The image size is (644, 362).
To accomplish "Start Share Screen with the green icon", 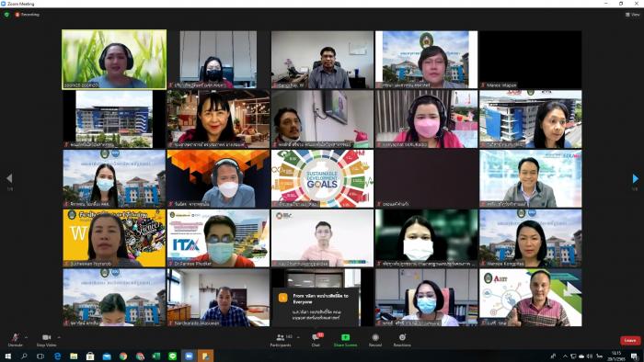I will pyautogui.click(x=345, y=339).
